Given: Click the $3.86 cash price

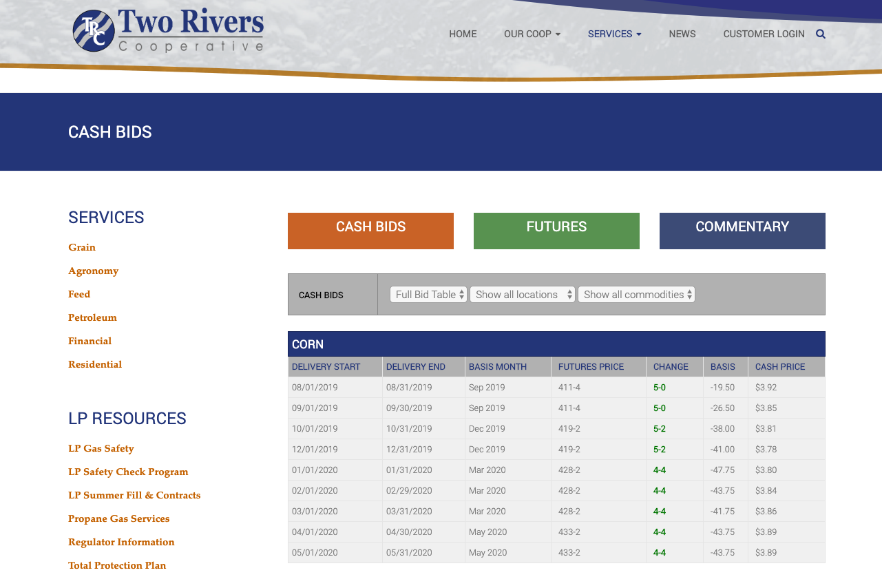Looking at the screenshot, I should (x=766, y=512).
